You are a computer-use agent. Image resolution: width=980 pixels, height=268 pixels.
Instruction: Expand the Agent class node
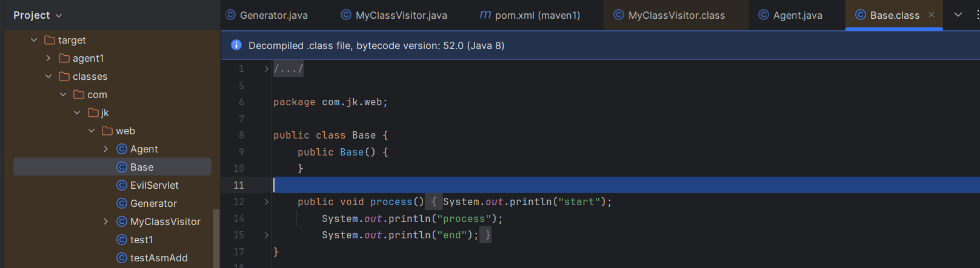[x=106, y=149]
